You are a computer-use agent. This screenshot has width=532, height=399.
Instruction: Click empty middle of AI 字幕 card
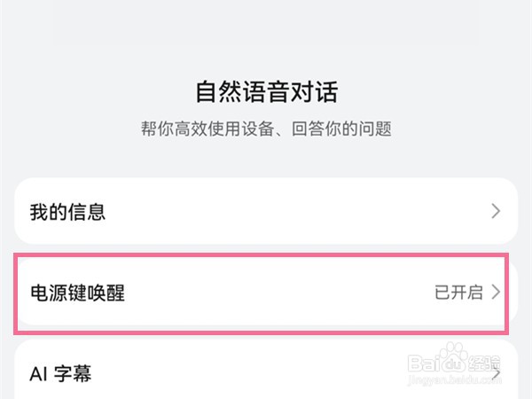point(266,372)
